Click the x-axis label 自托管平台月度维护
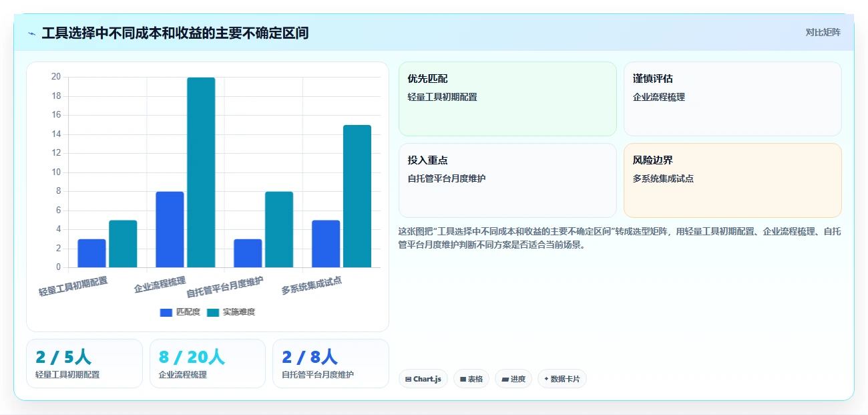868x415 pixels. coord(225,287)
